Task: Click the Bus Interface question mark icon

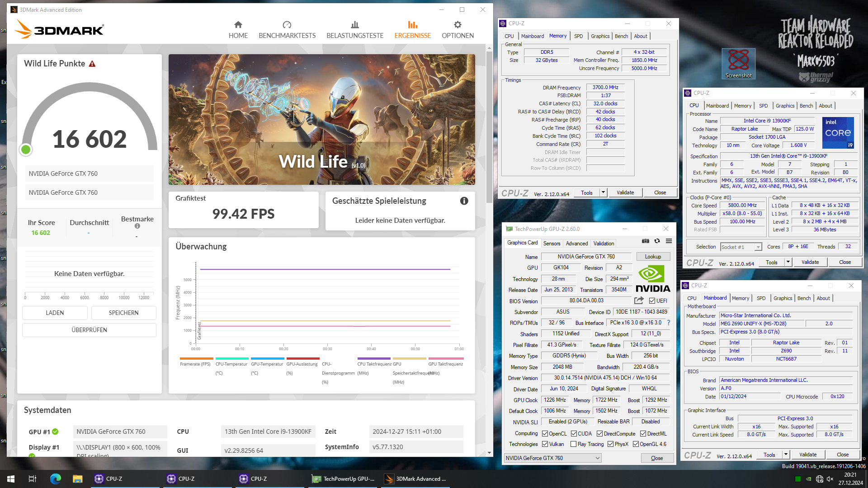Action: pyautogui.click(x=669, y=323)
